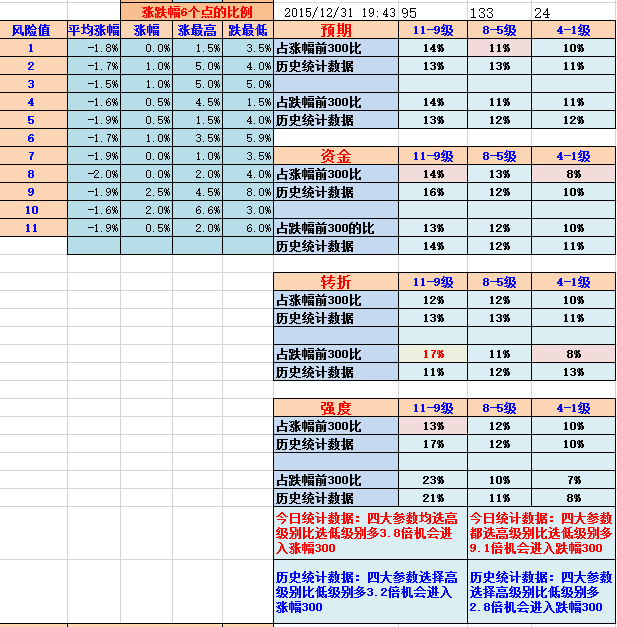The width and height of the screenshot is (617, 627).
Task: Select the 平均涨幅 column header
Action: pyautogui.click(x=94, y=30)
